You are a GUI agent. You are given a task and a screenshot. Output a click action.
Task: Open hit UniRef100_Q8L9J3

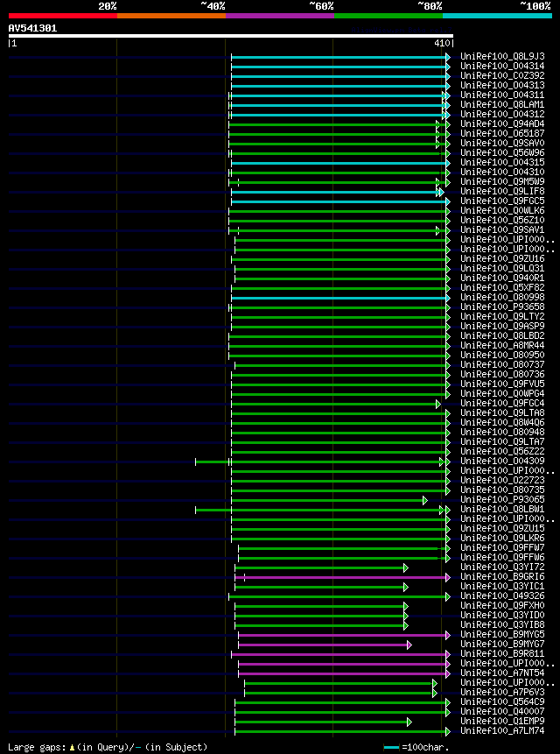(x=502, y=57)
